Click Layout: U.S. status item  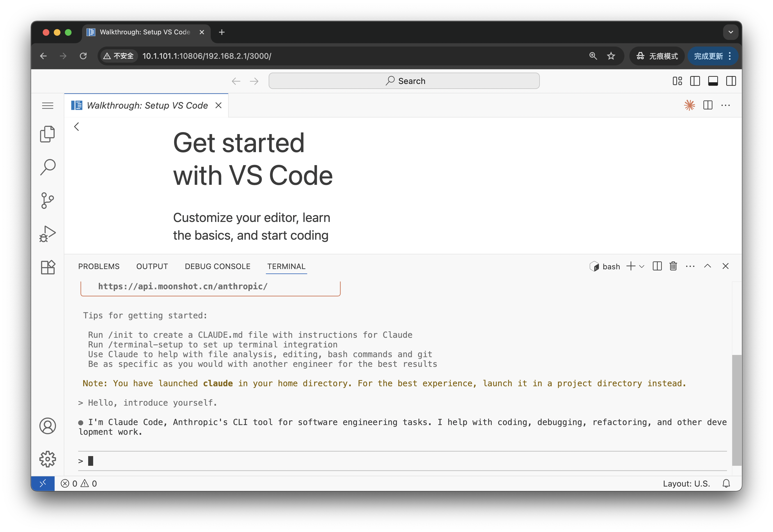686,483
